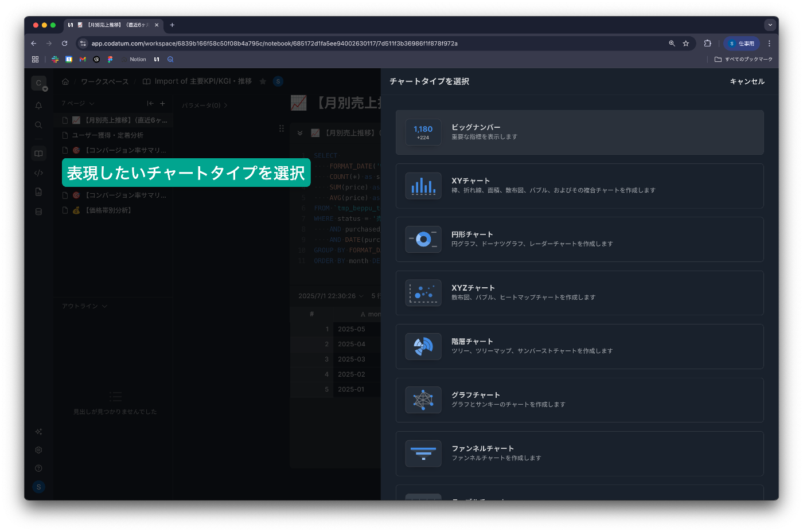803x532 pixels.
Task: Open the browser three-dot menu
Action: pyautogui.click(x=769, y=44)
